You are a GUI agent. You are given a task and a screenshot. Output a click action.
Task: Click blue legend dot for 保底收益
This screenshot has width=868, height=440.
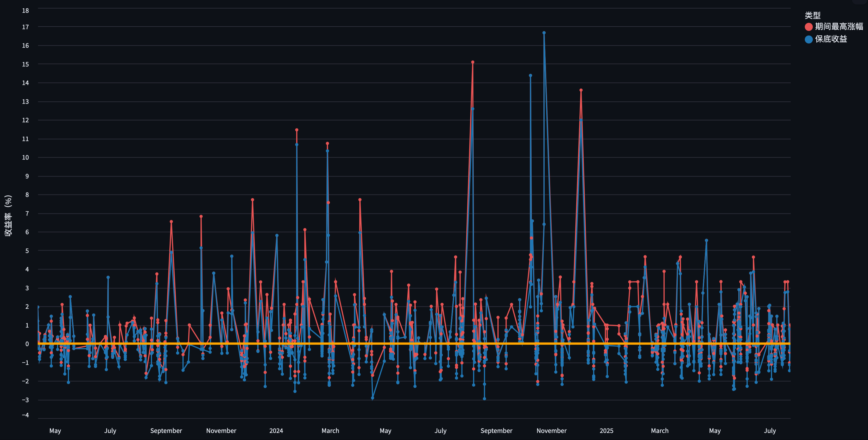tap(808, 39)
